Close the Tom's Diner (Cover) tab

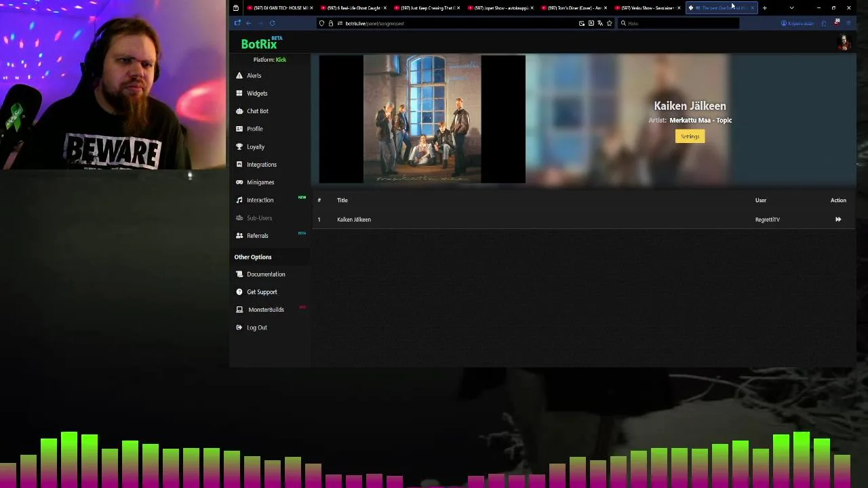pyautogui.click(x=606, y=7)
